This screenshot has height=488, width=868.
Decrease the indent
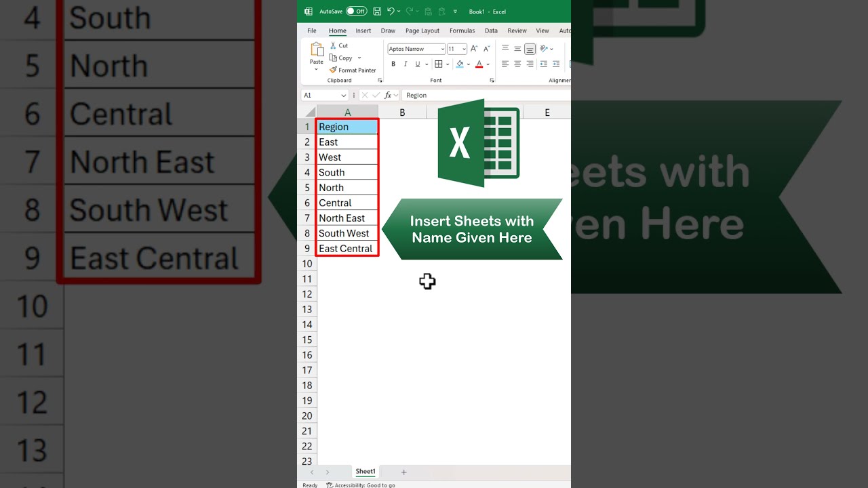tap(544, 64)
